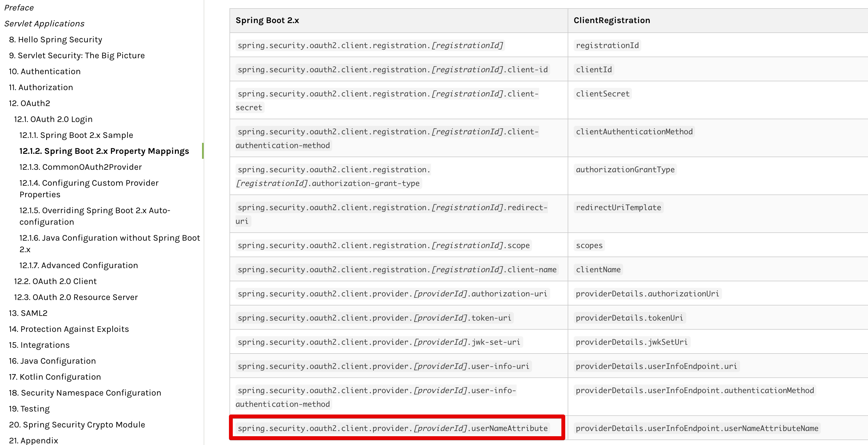Screen dimensions: 868x445
Task: Open 12.1. OAuth 2.0 Login section
Action: [x=53, y=119]
